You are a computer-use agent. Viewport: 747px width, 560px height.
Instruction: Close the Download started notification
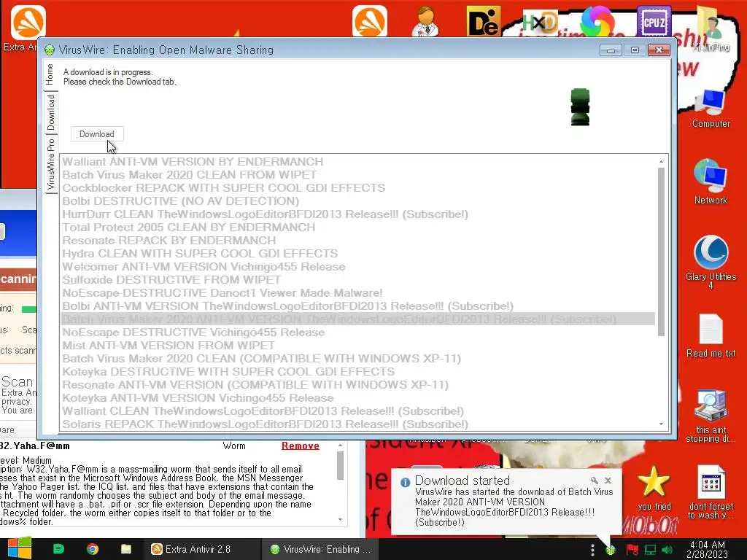pos(608,481)
